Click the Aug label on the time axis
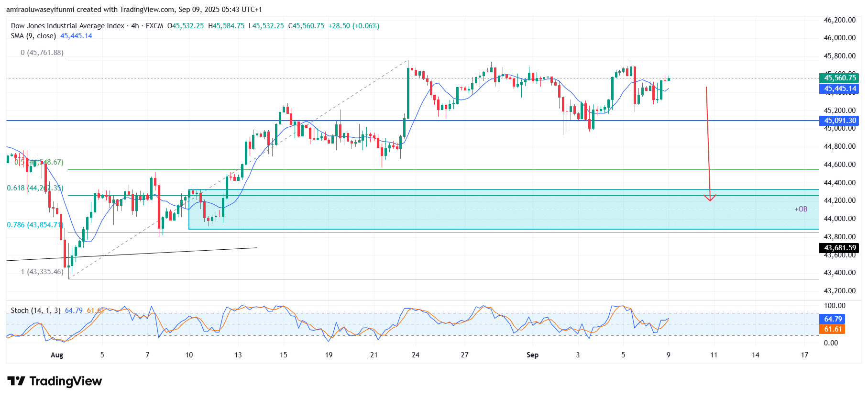This screenshot has width=868, height=399. point(57,355)
